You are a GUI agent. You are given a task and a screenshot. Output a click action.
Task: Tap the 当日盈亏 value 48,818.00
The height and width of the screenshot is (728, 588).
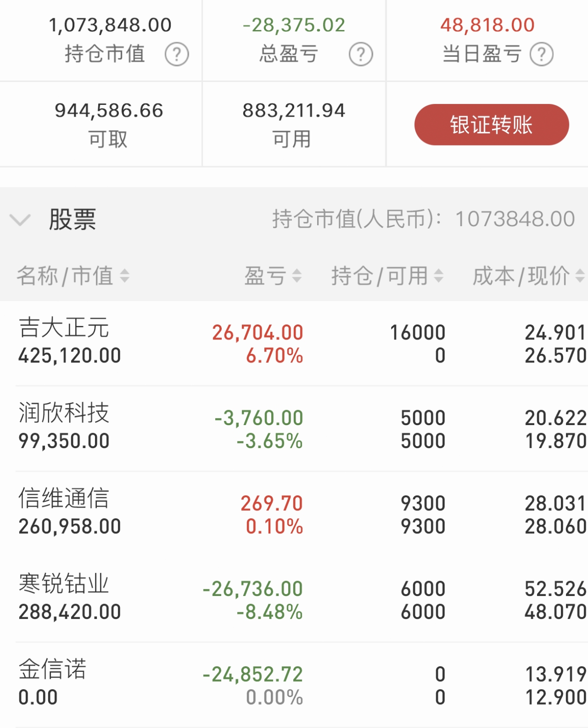pyautogui.click(x=487, y=25)
